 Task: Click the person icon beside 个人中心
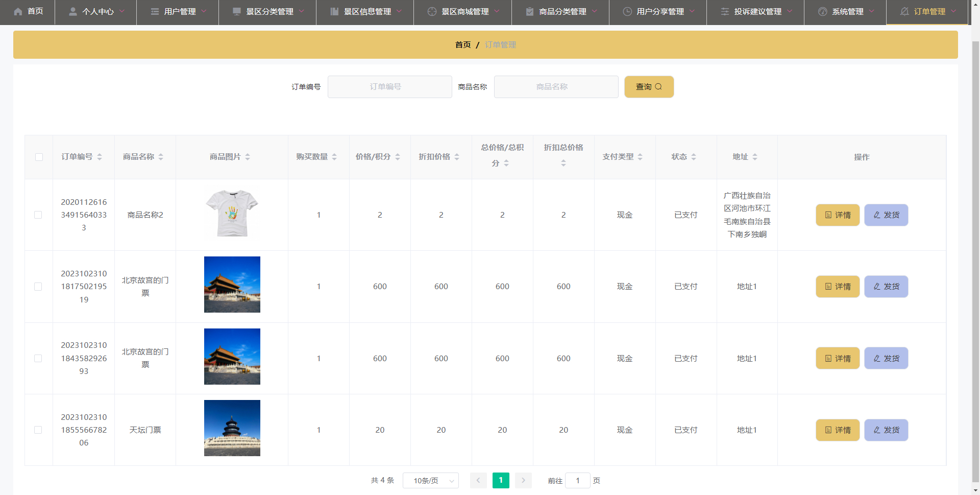pos(73,11)
